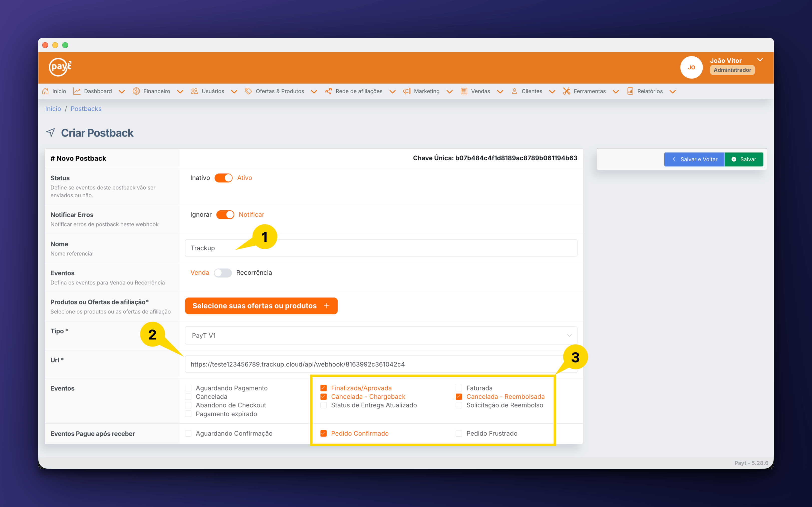The image size is (812, 507).
Task: Click the Ofertas & Produtos tag icon
Action: click(248, 91)
